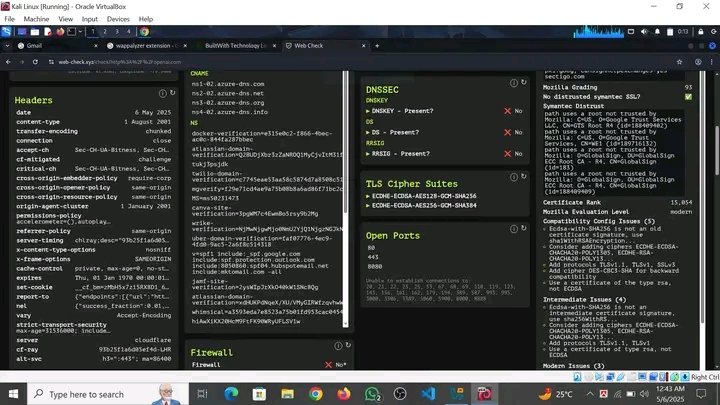Expand the DS - Present? row

pos(392,132)
